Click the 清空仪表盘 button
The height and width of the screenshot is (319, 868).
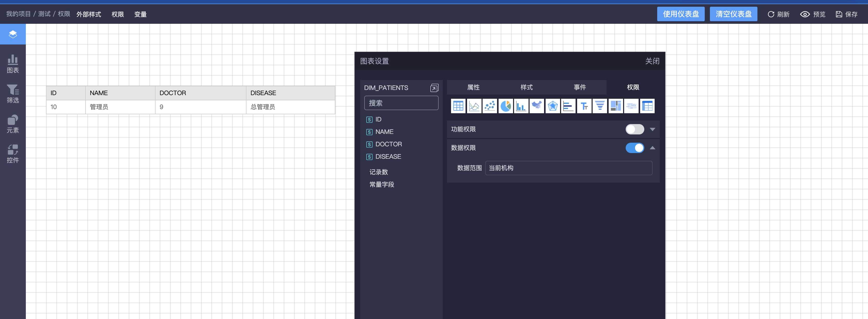coord(734,14)
